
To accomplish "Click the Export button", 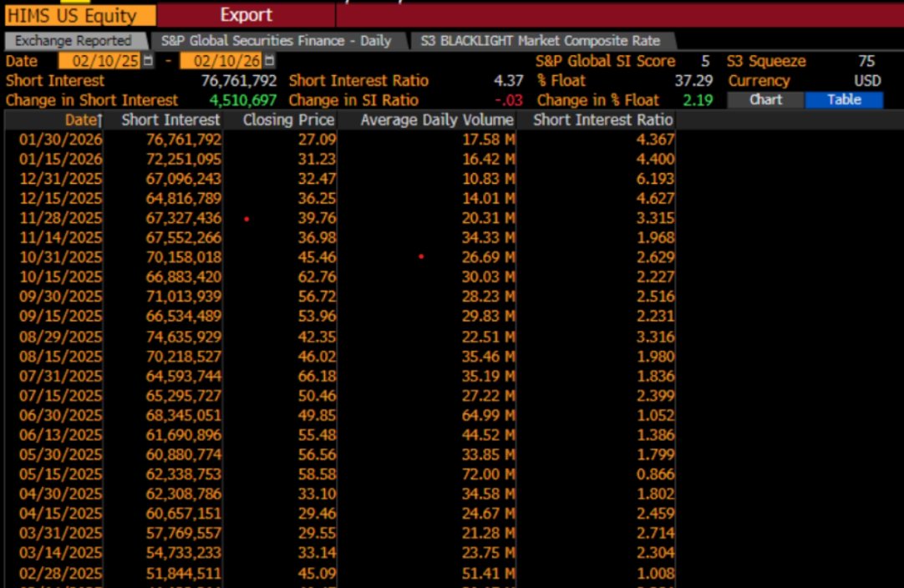I will pyautogui.click(x=246, y=14).
